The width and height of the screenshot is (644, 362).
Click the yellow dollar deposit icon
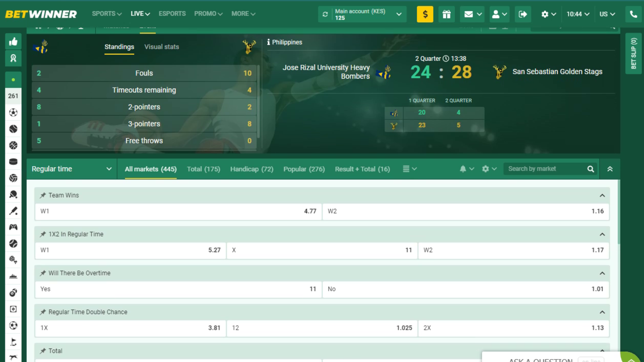pos(425,14)
